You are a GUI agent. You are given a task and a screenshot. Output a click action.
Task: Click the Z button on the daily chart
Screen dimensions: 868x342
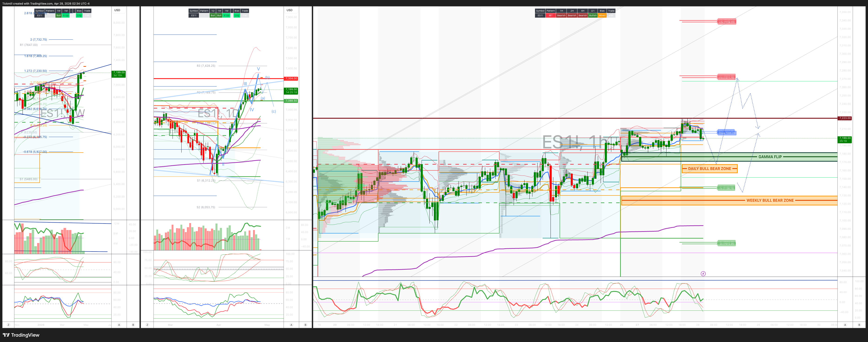147,325
